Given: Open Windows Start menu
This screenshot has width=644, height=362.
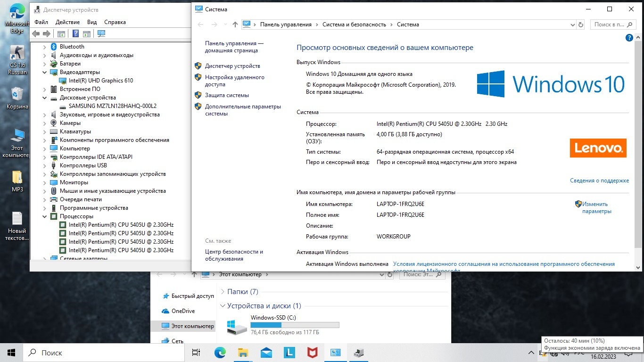Looking at the screenshot, I should click(11, 353).
